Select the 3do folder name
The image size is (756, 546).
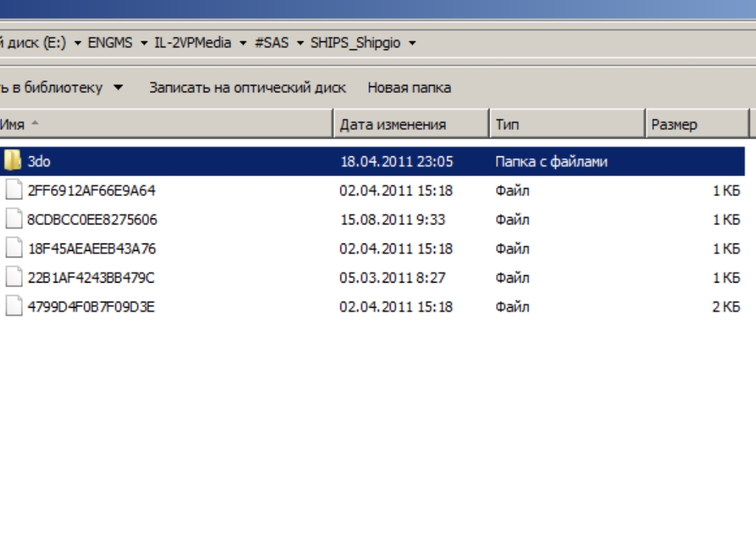[39, 162]
